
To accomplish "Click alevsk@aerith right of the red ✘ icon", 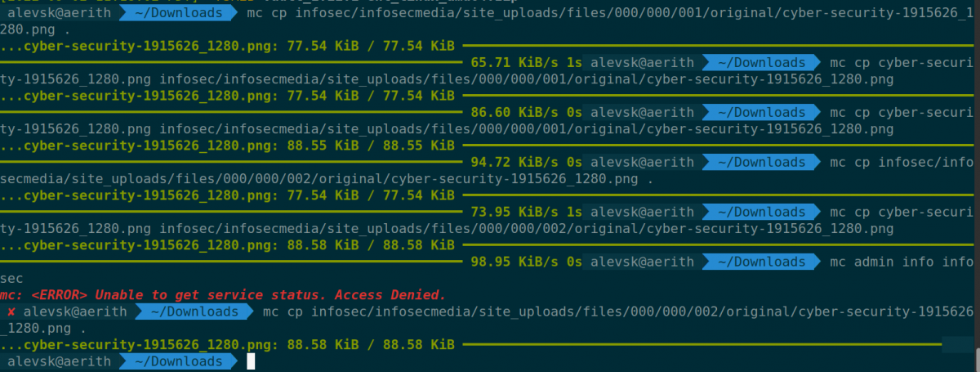I will point(74,311).
